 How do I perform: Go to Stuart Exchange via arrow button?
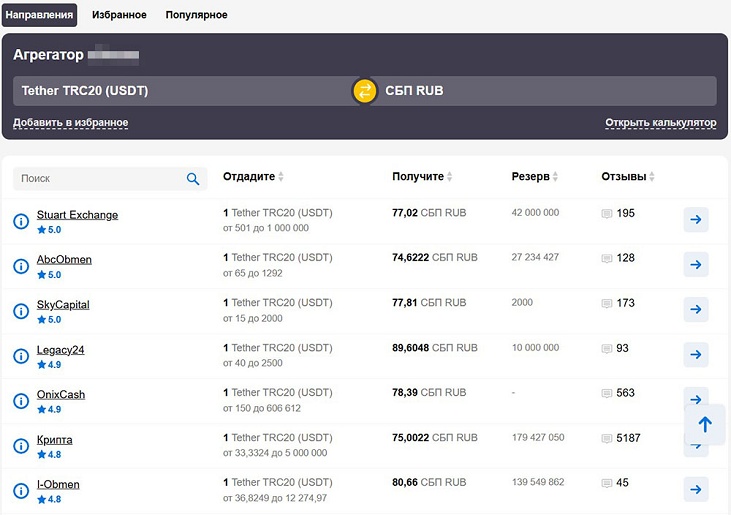696,220
